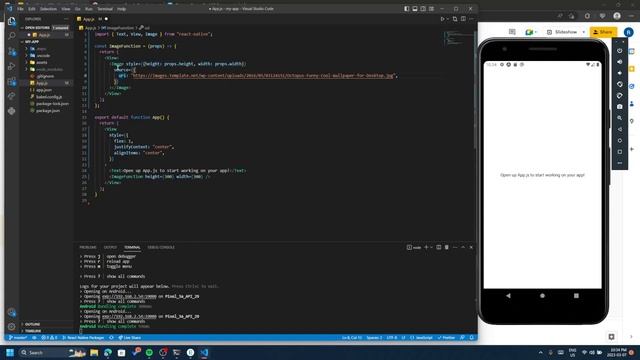Open the Search view in activity bar
640x360 pixels.
click(11, 36)
